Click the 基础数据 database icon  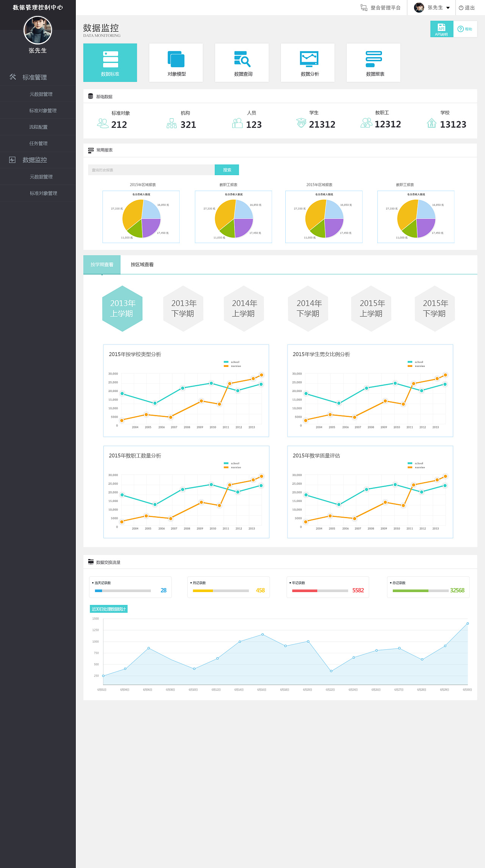click(91, 96)
